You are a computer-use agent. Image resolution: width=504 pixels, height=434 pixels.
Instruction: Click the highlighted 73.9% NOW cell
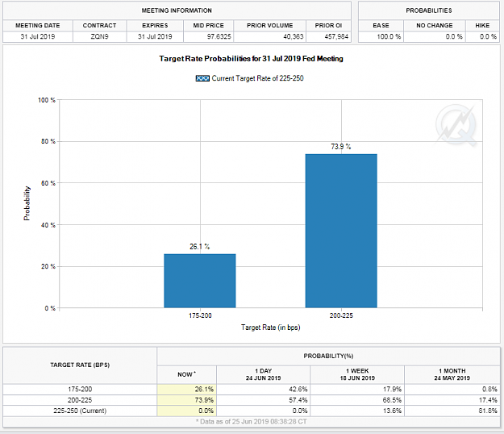187,400
